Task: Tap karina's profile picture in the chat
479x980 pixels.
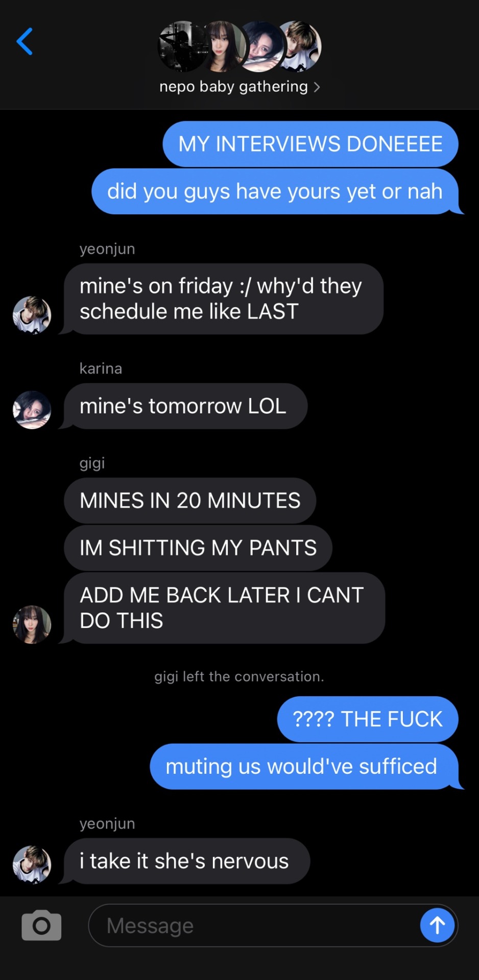Action: [32, 410]
